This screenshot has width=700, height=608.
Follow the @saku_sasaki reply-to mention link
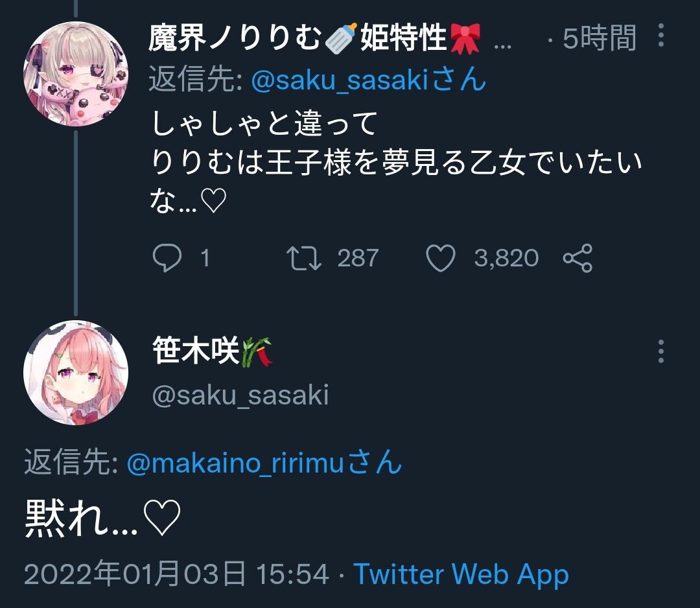[x=368, y=80]
